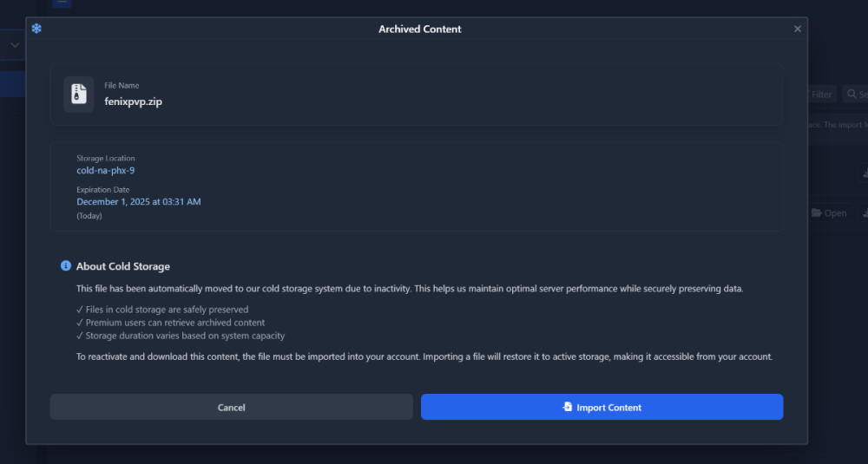The height and width of the screenshot is (464, 868).
Task: Close the Archived Content dialog with X
Action: [798, 29]
